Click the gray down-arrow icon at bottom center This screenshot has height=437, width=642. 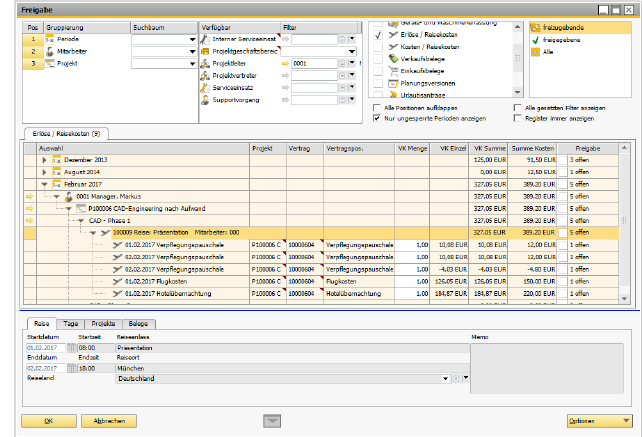(272, 421)
